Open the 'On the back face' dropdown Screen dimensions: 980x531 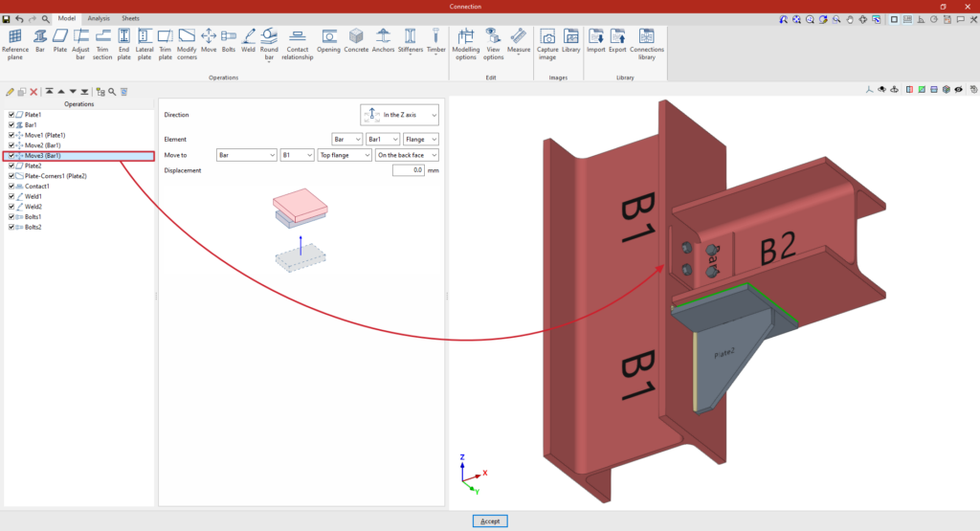[407, 154]
